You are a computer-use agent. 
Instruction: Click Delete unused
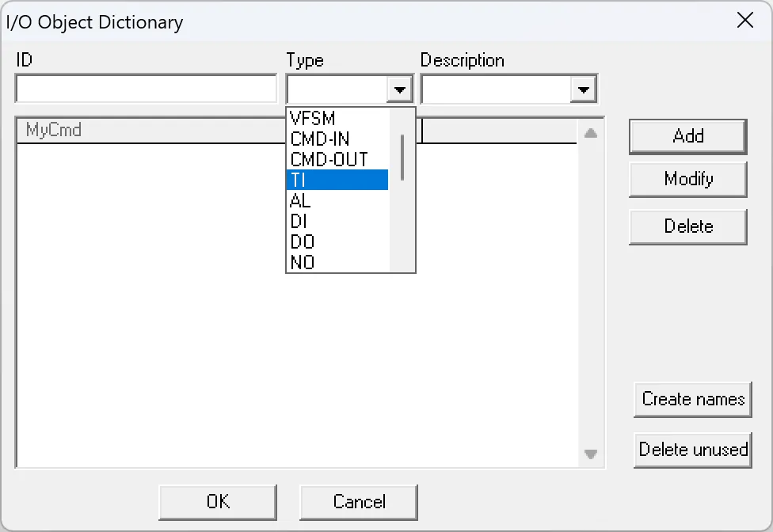tap(692, 450)
